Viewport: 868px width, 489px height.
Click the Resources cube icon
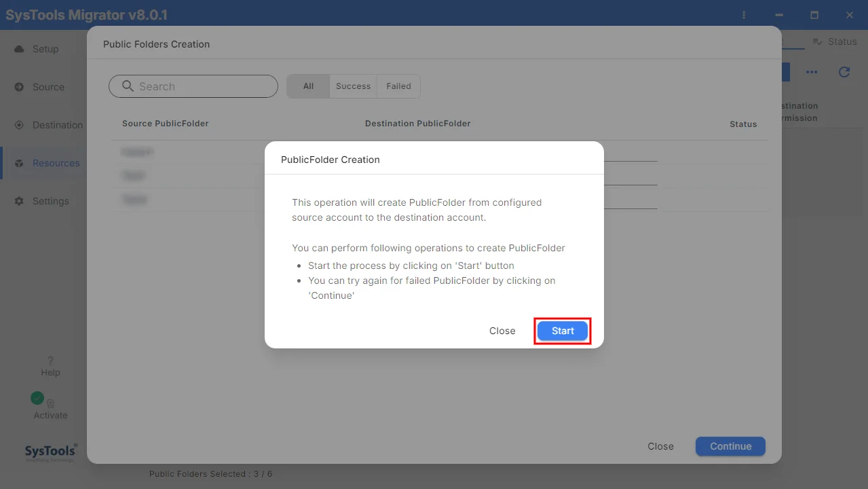pos(19,163)
